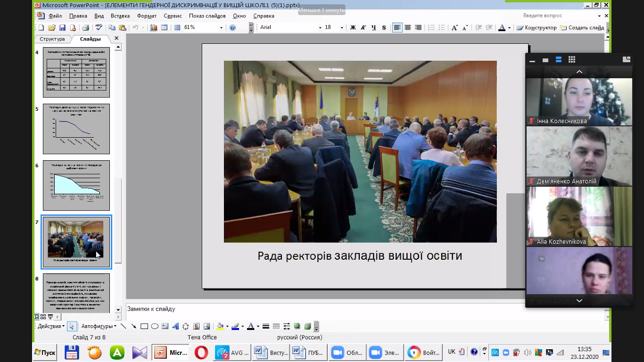Select slide 5 thumbnail in slides panel
Image resolution: width=644 pixels, height=362 pixels.
pyautogui.click(x=76, y=129)
